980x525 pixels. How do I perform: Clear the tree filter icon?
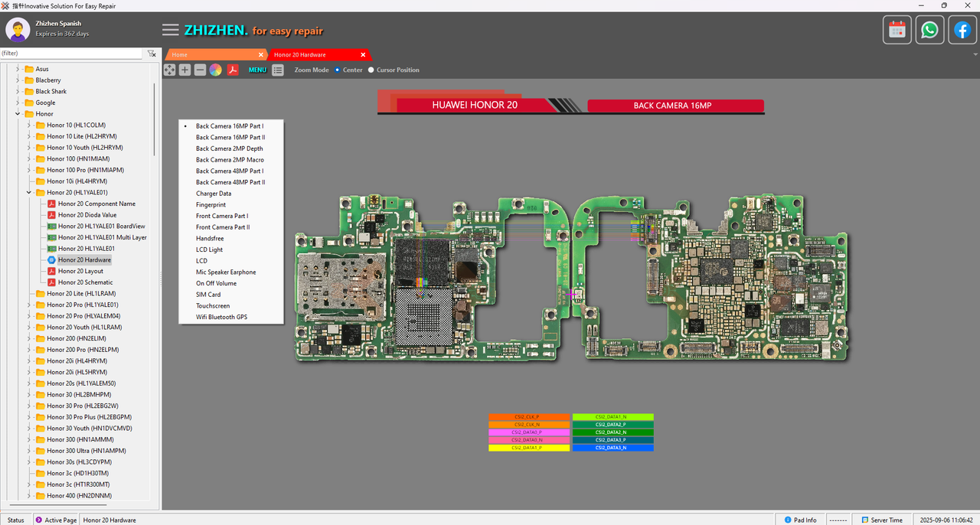click(x=152, y=54)
